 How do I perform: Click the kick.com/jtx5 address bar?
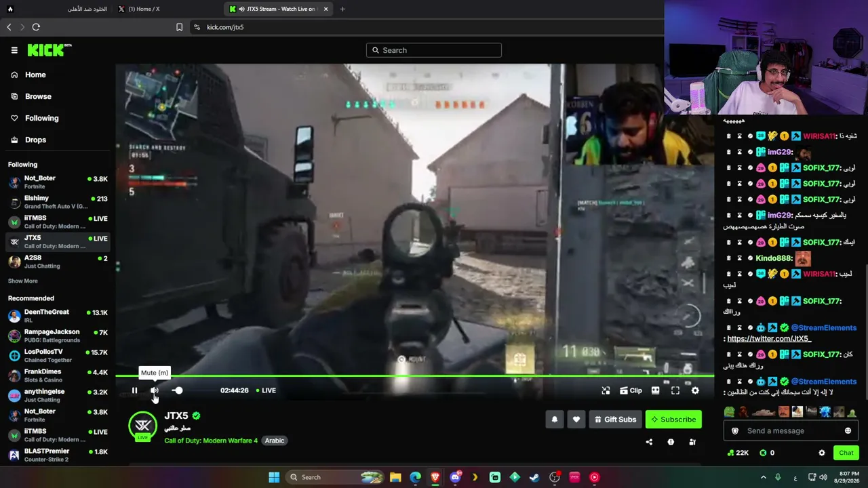[x=427, y=27]
